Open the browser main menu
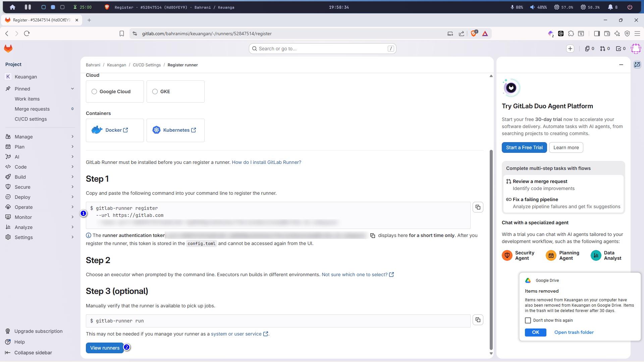This screenshot has width=644, height=362. tap(637, 34)
